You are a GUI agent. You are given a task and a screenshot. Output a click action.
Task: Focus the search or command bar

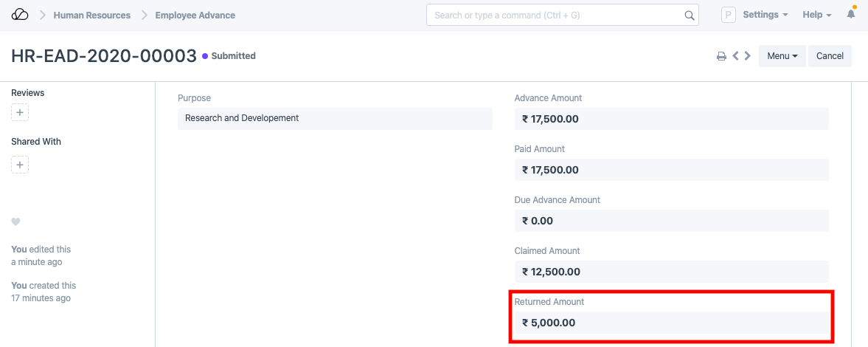click(x=557, y=16)
